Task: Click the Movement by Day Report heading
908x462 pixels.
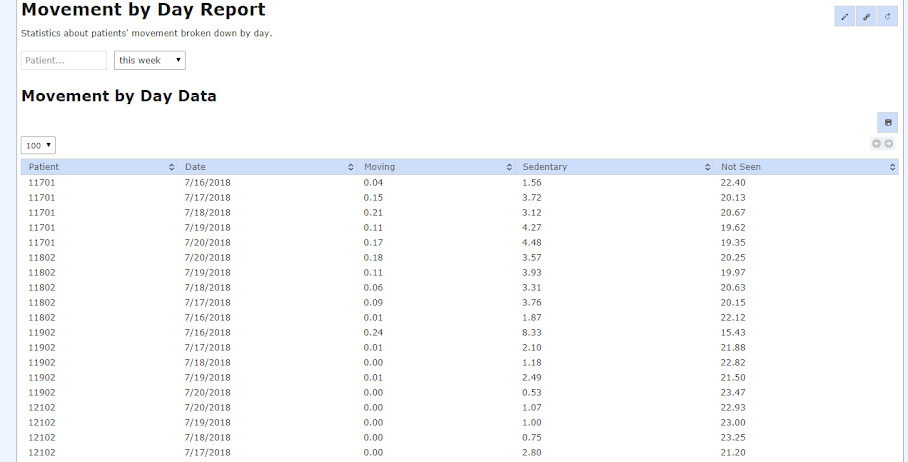Action: pyautogui.click(x=144, y=9)
